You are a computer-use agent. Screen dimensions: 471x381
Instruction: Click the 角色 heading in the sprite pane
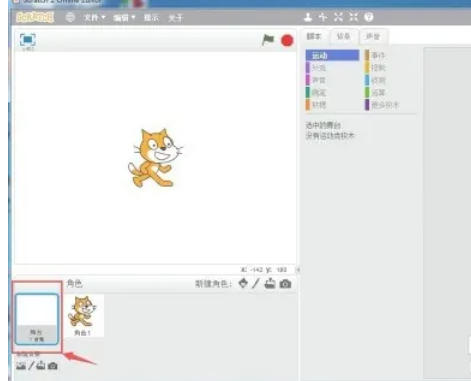(74, 284)
